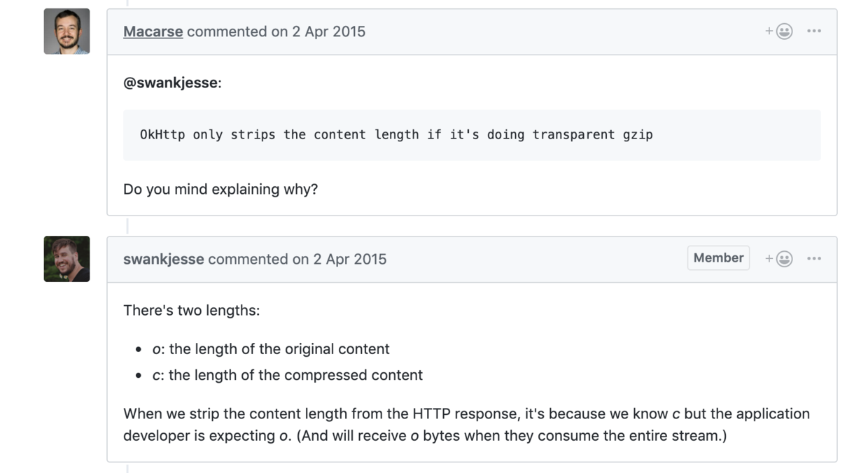868x473 pixels.
Task: Click Macarse's profile avatar
Action: [66, 31]
